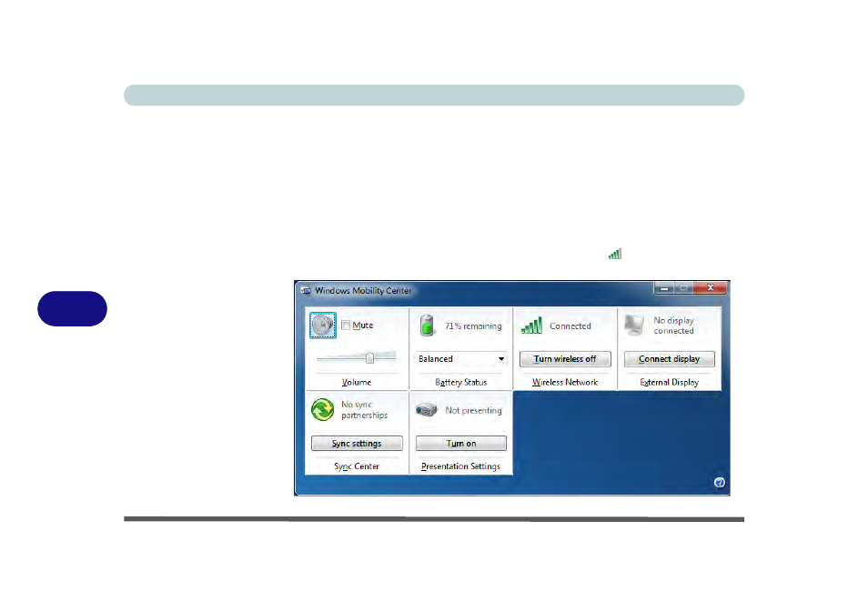Click the volume slider thumb
868x611 pixels.
369,358
